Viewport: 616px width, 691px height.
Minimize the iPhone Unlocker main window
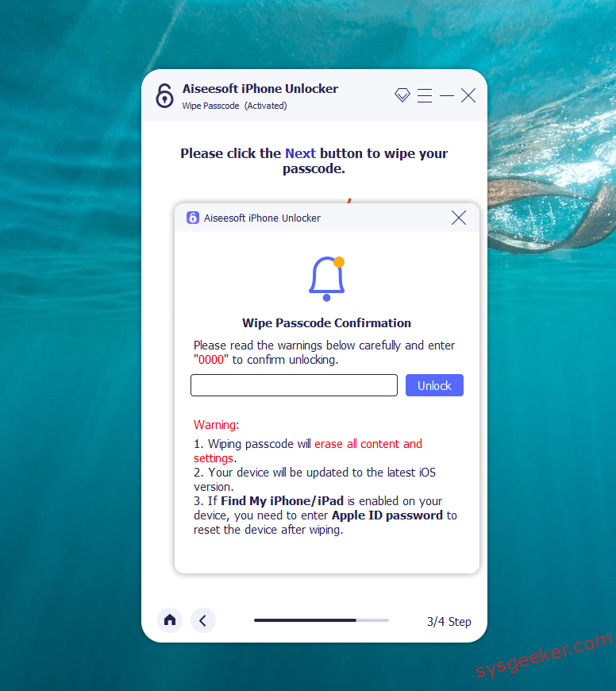tap(446, 95)
